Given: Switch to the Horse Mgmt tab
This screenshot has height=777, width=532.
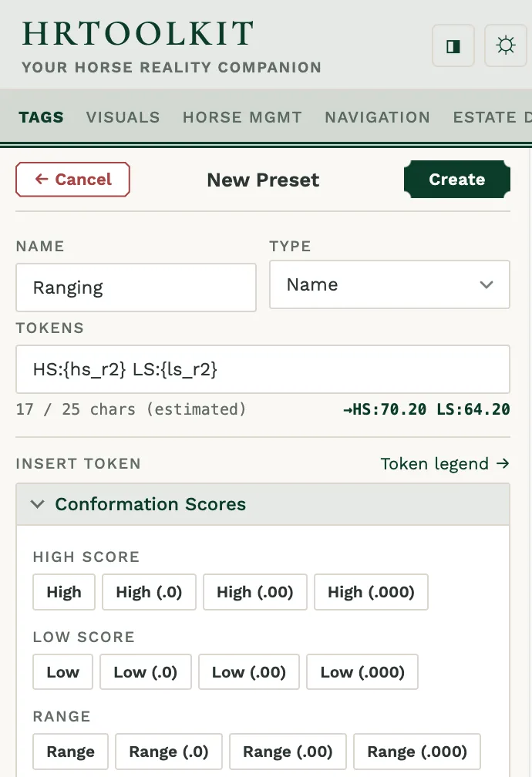Looking at the screenshot, I should coord(242,117).
